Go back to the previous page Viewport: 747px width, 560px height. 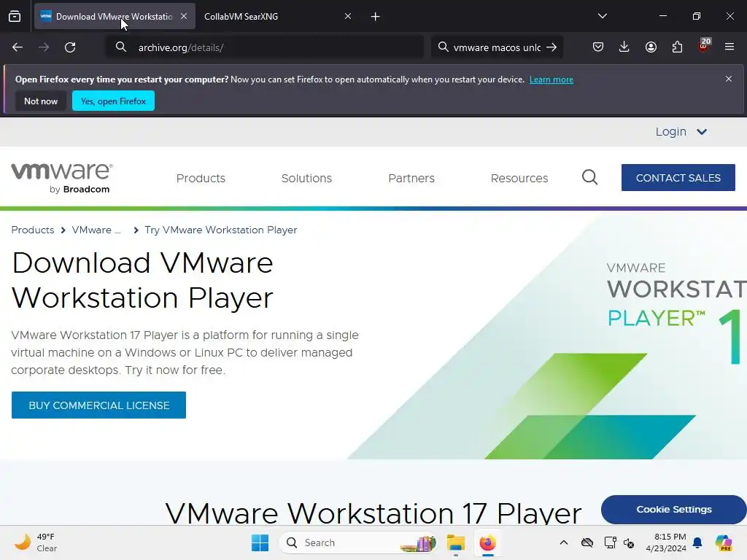point(18,47)
